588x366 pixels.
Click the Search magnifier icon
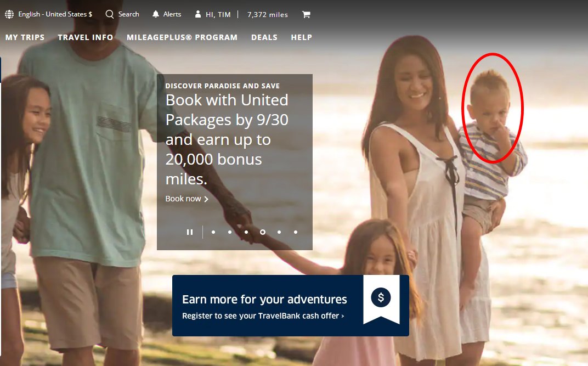(110, 14)
